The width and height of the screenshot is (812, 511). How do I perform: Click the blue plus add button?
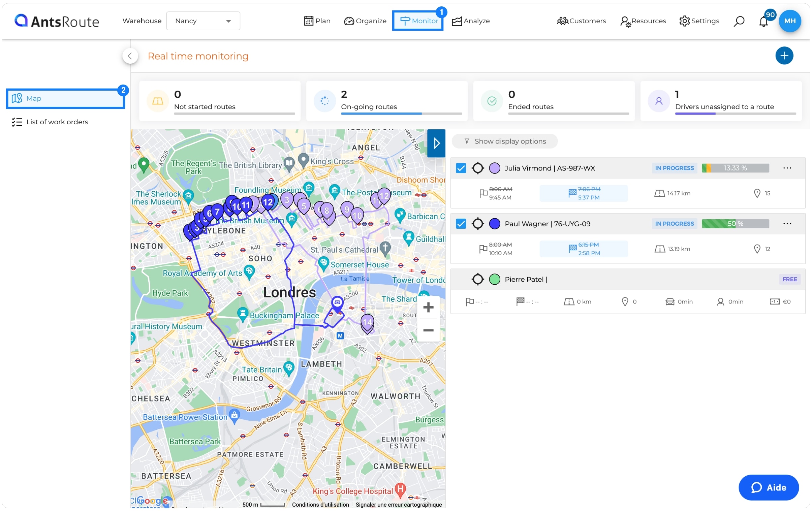784,56
